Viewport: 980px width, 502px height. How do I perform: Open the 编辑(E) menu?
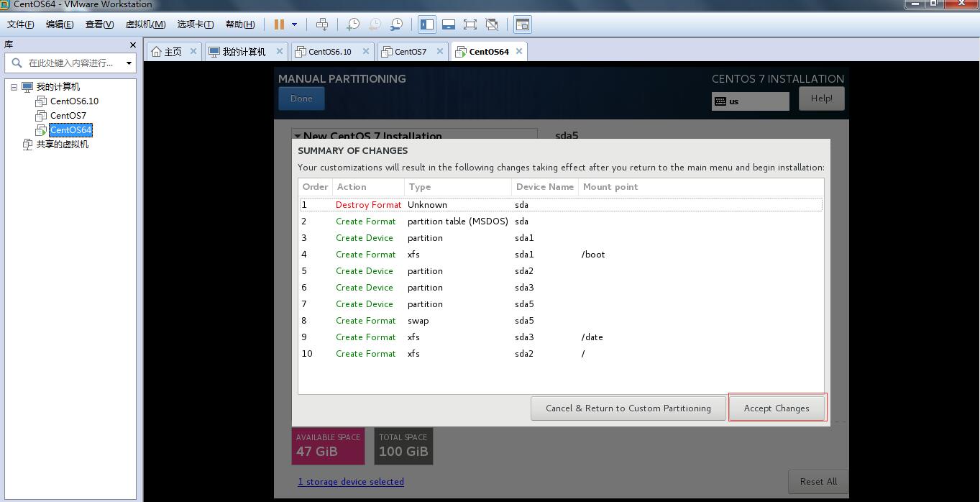(x=60, y=24)
